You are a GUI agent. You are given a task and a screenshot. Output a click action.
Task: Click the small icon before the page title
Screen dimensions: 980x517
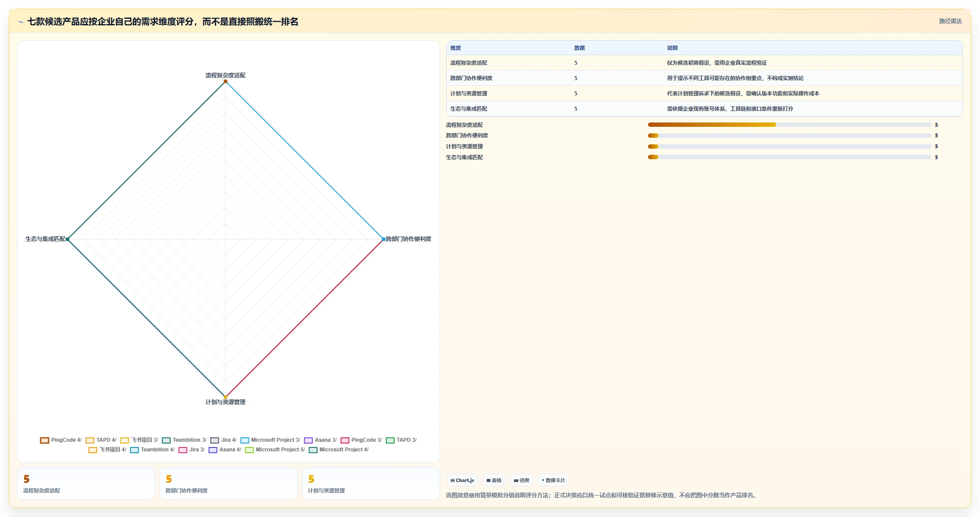point(21,22)
